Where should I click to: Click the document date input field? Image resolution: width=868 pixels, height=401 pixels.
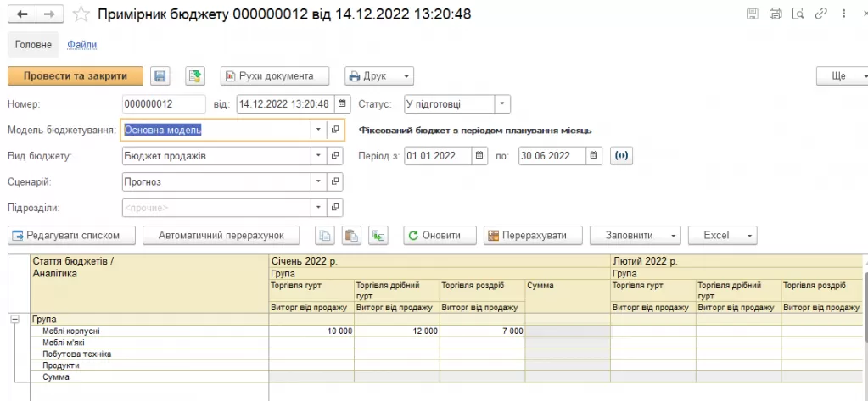pyautogui.click(x=286, y=104)
